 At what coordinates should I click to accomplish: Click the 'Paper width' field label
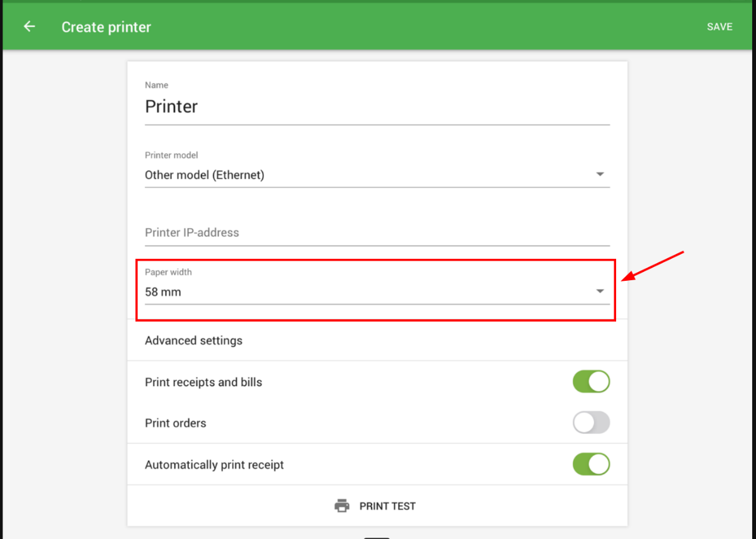[168, 272]
